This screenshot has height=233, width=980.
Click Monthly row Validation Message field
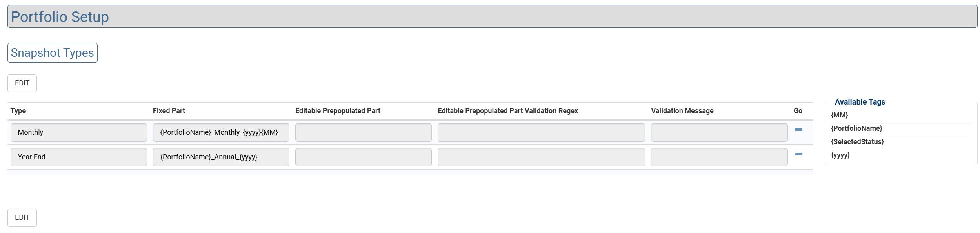[x=719, y=132]
